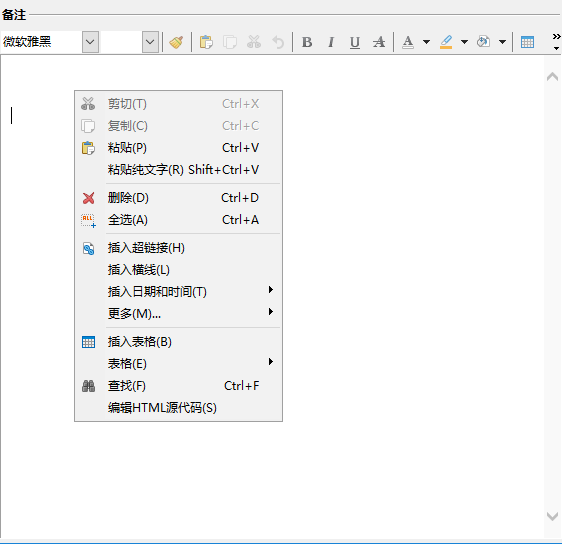Click the copy icon in toolbar
This screenshot has width=562, height=544.
(230, 42)
